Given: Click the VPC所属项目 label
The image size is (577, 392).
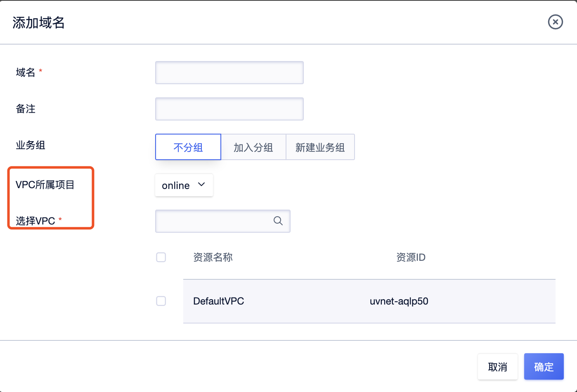Looking at the screenshot, I should 45,185.
